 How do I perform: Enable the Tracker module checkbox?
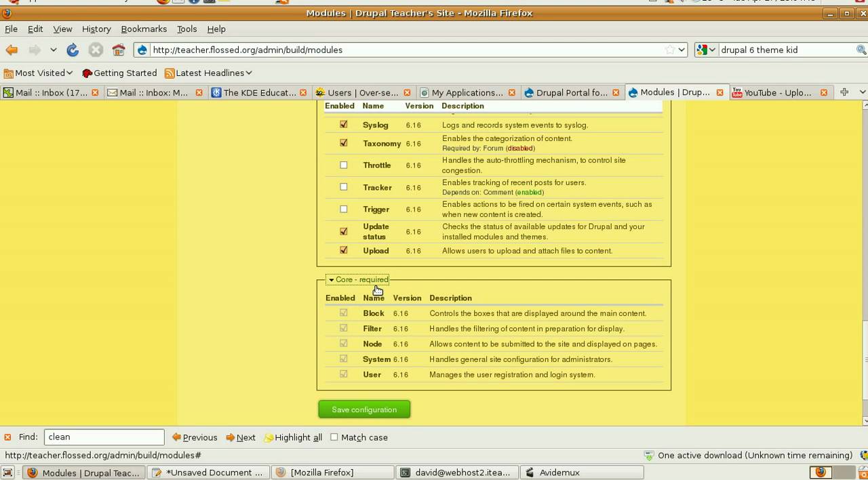tap(344, 187)
